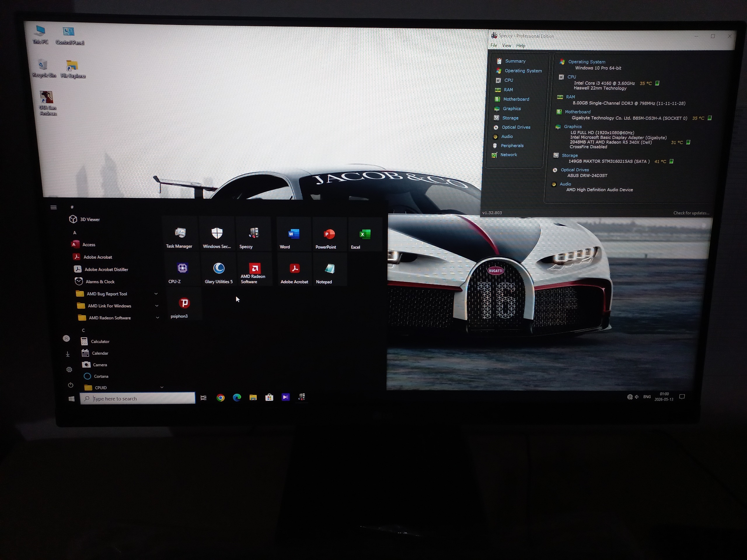Viewport: 747px width, 560px height.
Task: Open Cortana from the app list
Action: [x=96, y=376]
